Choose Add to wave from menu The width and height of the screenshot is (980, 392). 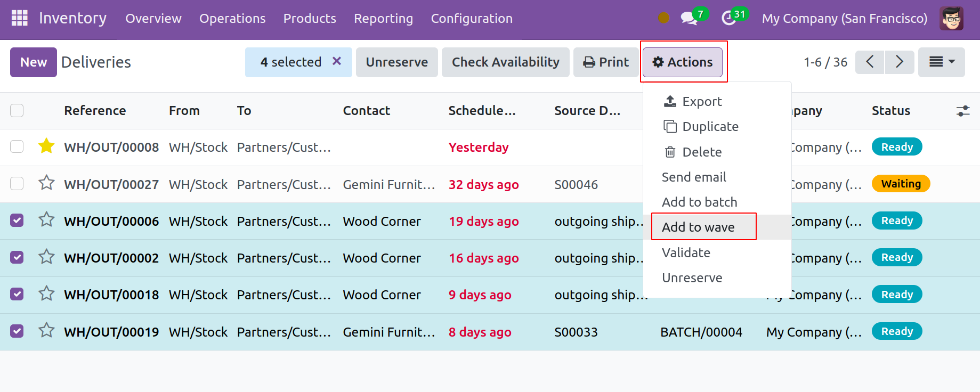(698, 227)
